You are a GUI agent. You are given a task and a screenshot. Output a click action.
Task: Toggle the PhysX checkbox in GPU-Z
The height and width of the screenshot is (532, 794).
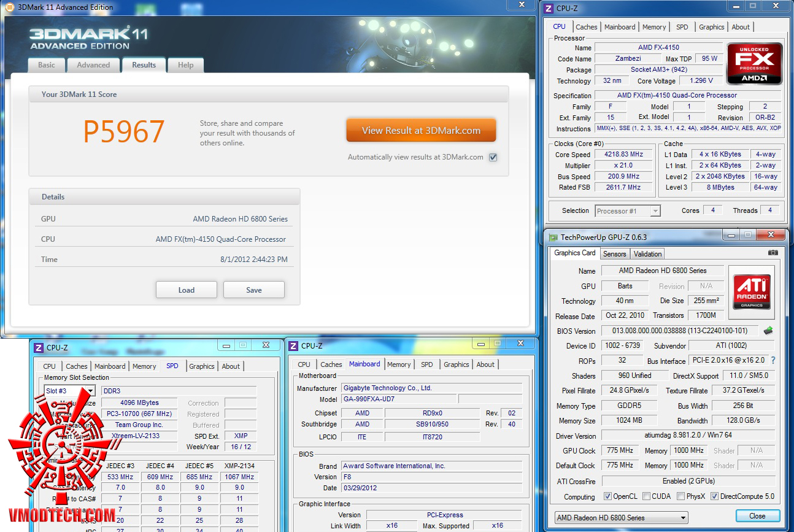[681, 496]
